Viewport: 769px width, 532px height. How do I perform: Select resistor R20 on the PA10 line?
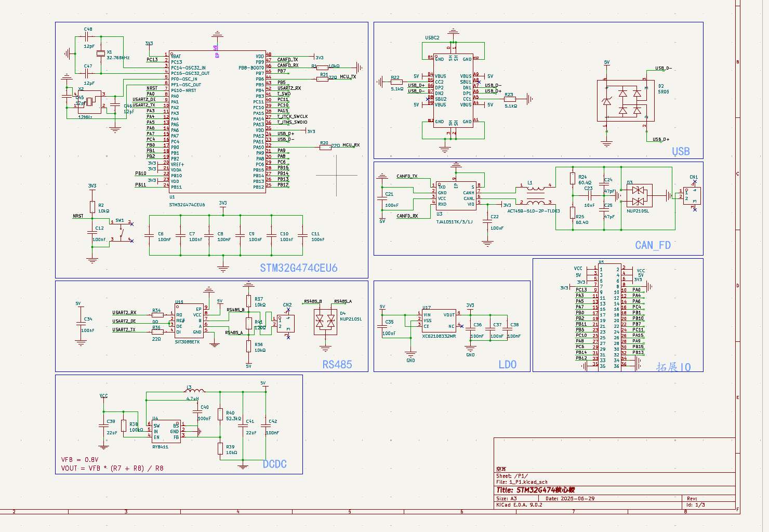point(325,147)
